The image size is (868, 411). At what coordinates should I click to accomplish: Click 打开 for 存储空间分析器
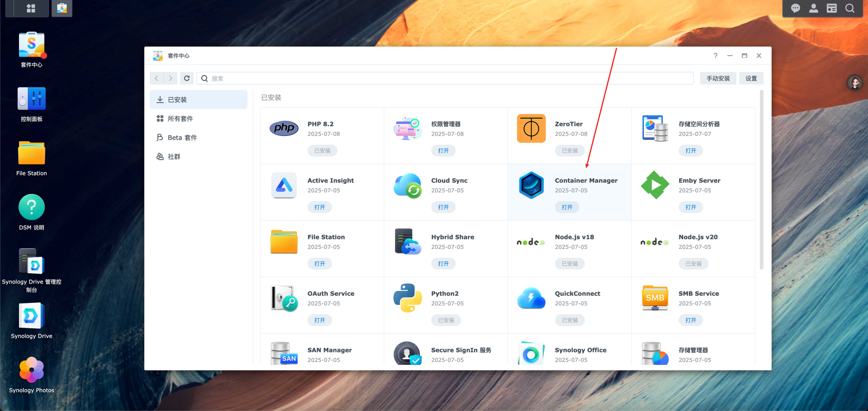691,150
